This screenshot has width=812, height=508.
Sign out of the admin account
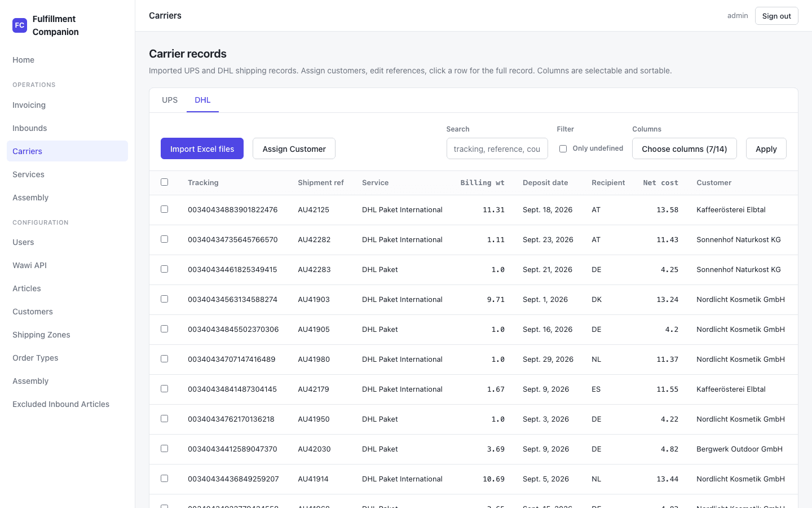776,16
